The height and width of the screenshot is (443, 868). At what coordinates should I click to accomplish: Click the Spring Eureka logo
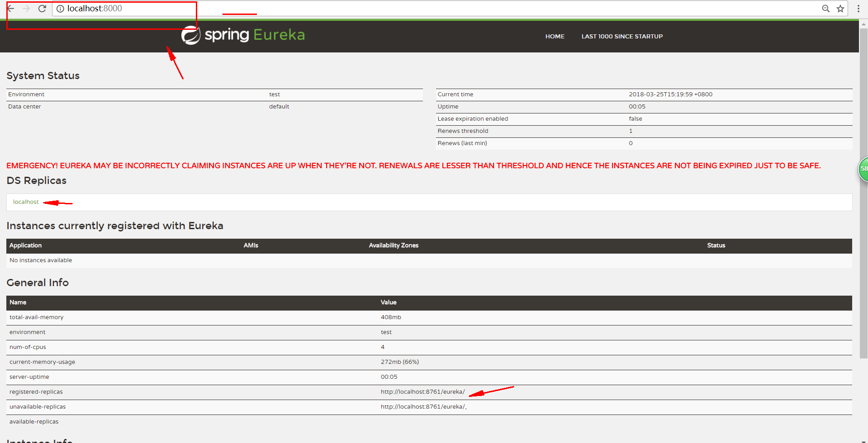click(x=243, y=35)
